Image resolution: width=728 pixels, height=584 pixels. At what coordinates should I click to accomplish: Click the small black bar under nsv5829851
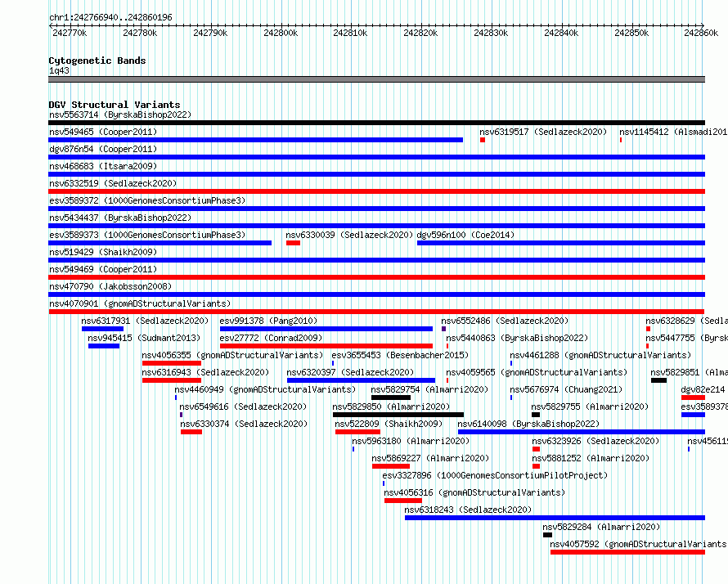tap(658, 380)
